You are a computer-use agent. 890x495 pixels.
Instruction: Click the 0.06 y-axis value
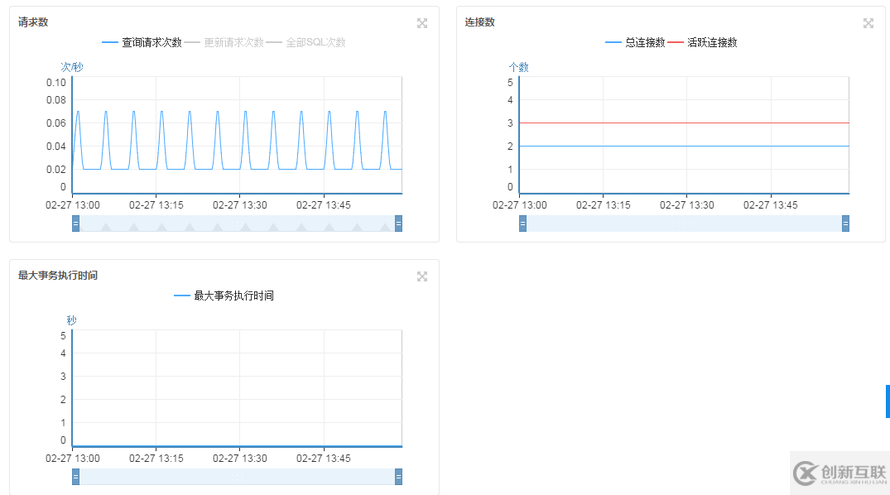pos(56,123)
